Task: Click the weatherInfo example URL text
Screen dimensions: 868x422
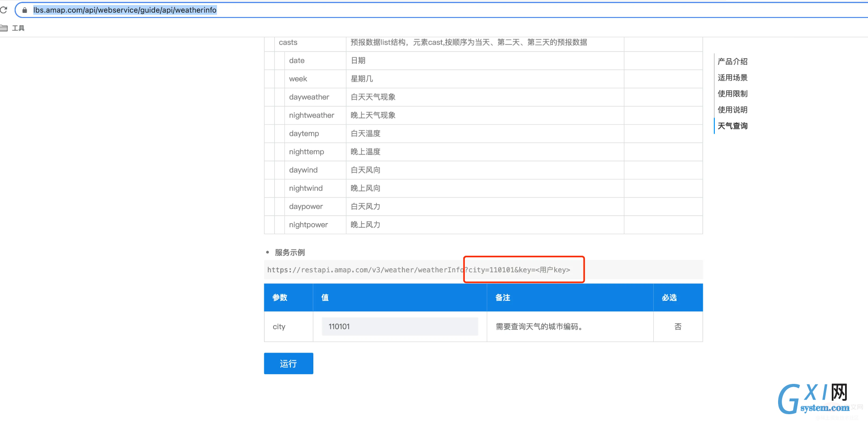Action: click(419, 270)
